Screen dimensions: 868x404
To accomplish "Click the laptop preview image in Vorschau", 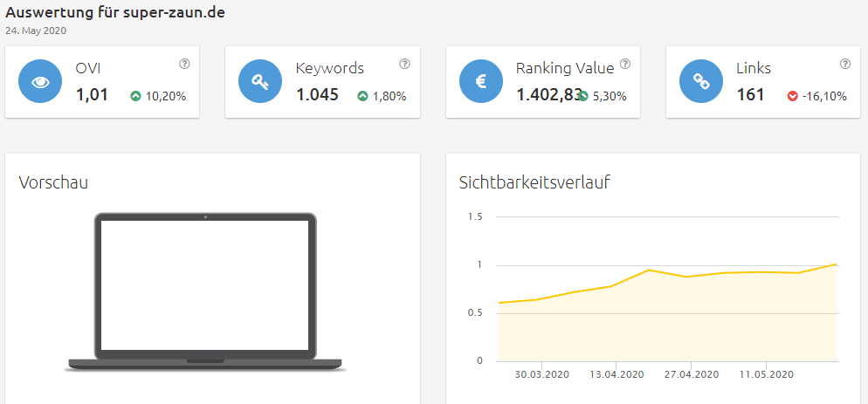I will pyautogui.click(x=205, y=291).
